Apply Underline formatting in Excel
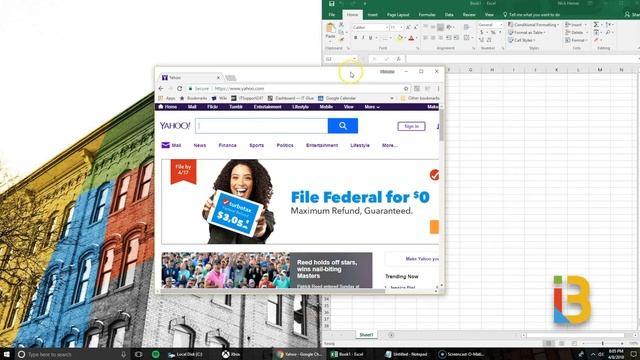 point(371,38)
